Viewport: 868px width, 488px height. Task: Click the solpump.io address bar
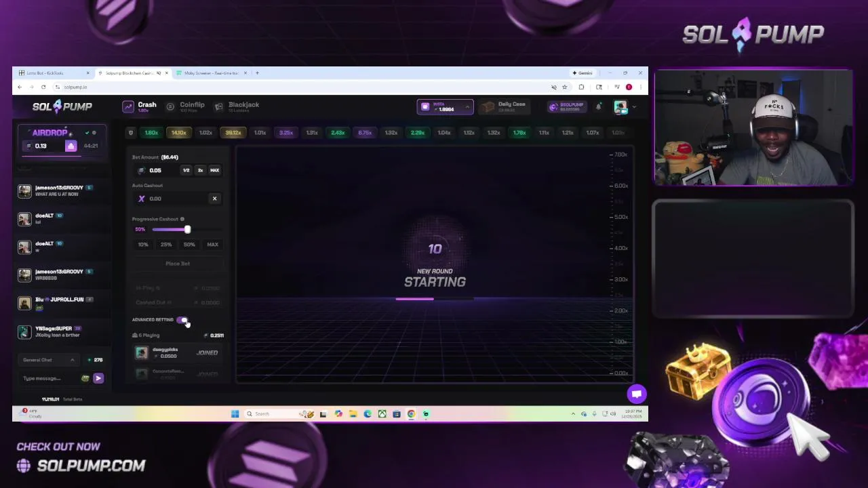point(298,87)
